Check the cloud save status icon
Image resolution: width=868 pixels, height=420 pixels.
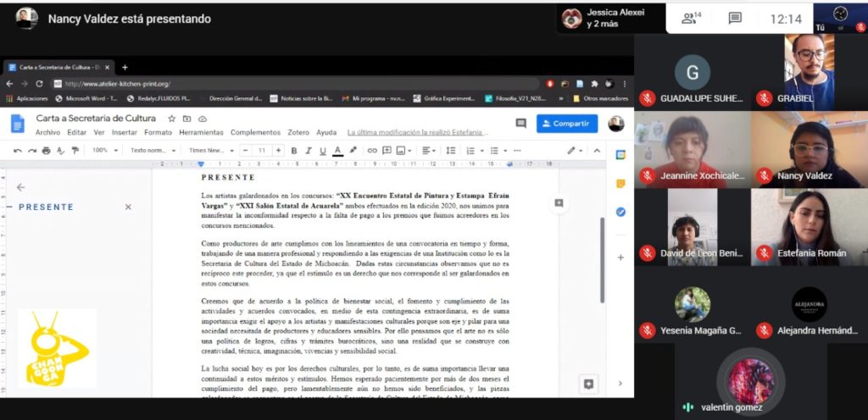(203, 119)
